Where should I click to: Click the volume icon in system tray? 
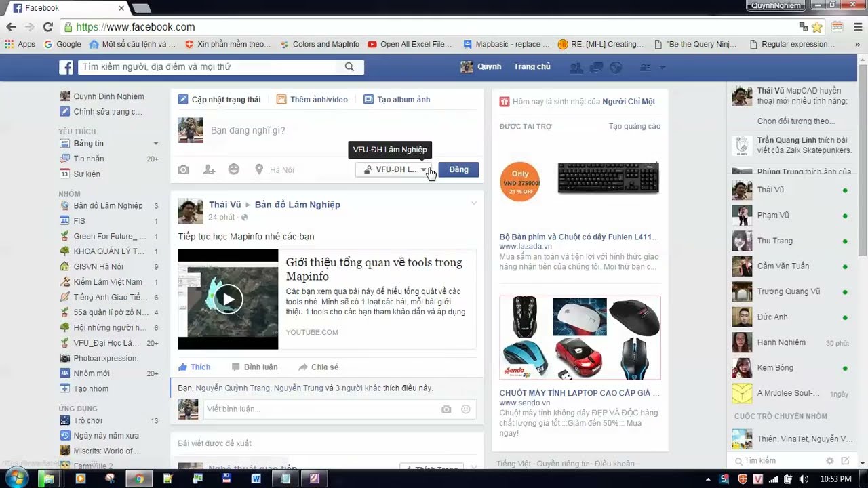[804, 479]
